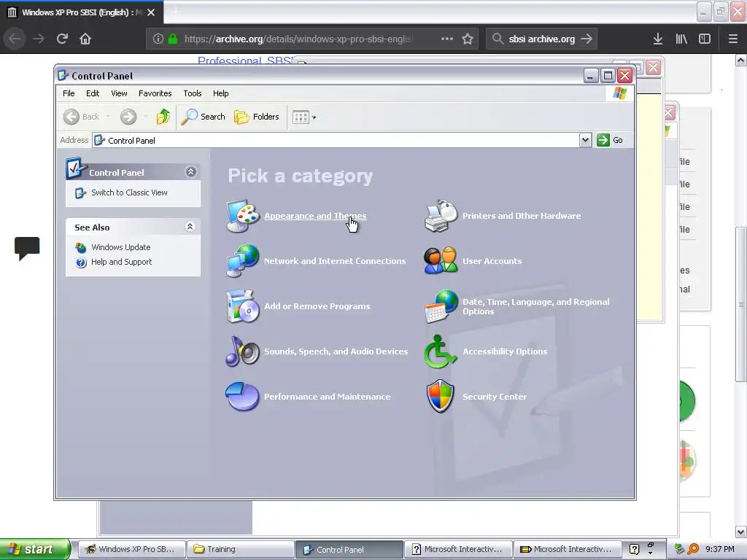Click the Accessibility Options text link
This screenshot has width=747, height=560.
click(x=505, y=351)
